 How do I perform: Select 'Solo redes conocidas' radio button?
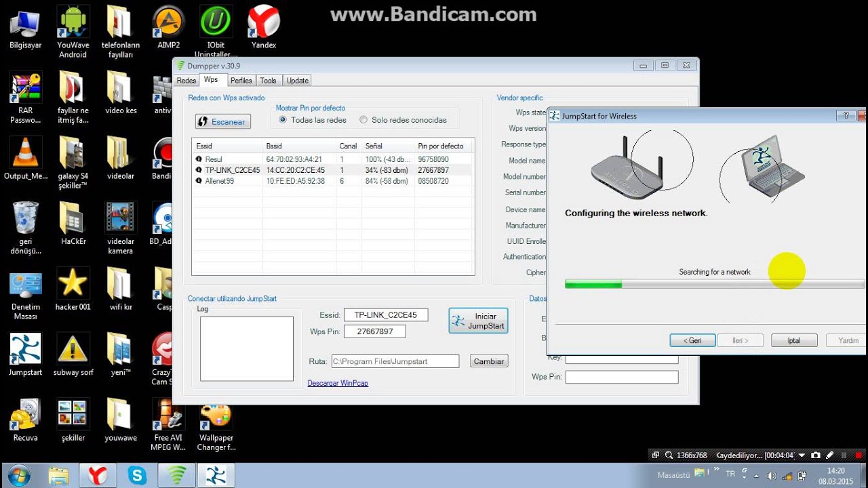click(x=363, y=120)
